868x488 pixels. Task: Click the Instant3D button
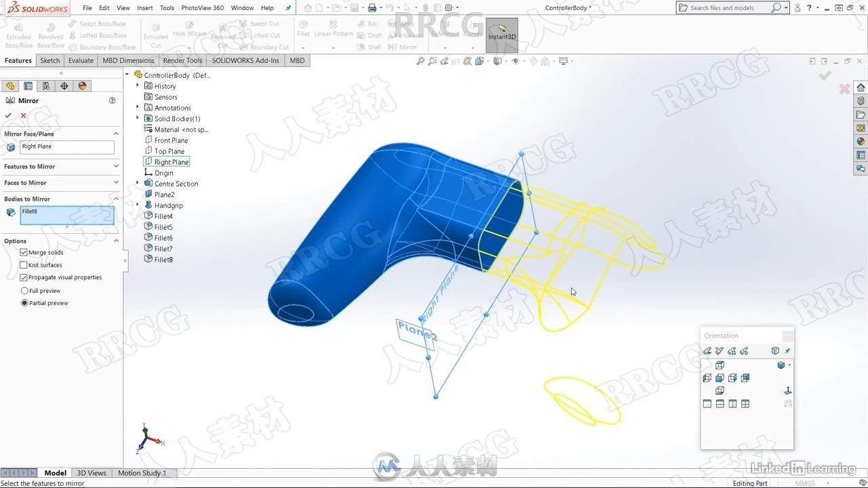[x=502, y=34]
